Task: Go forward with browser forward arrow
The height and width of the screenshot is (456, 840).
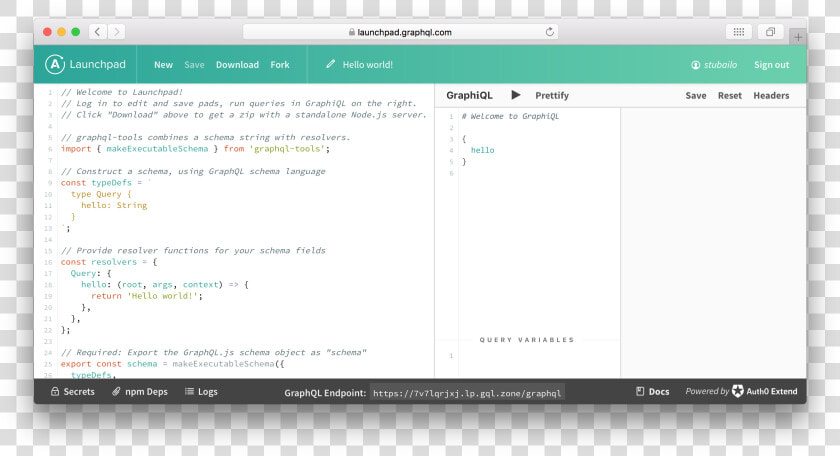Action: pos(116,32)
